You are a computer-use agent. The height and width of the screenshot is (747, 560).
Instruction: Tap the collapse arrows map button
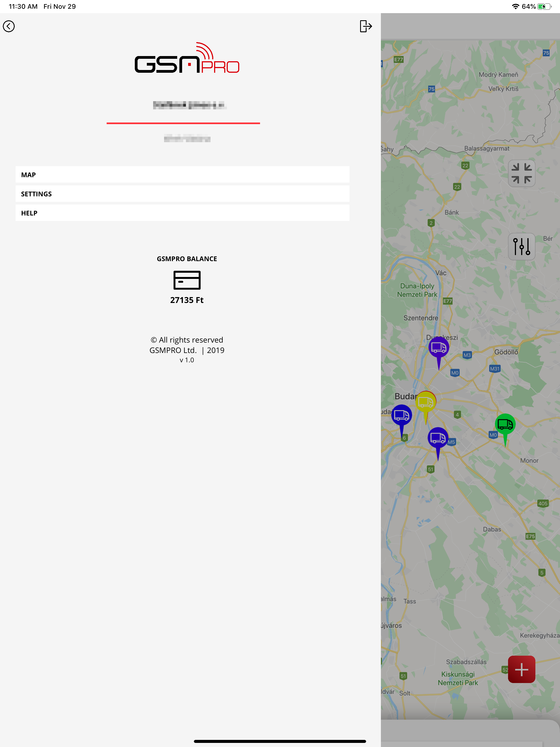(521, 173)
